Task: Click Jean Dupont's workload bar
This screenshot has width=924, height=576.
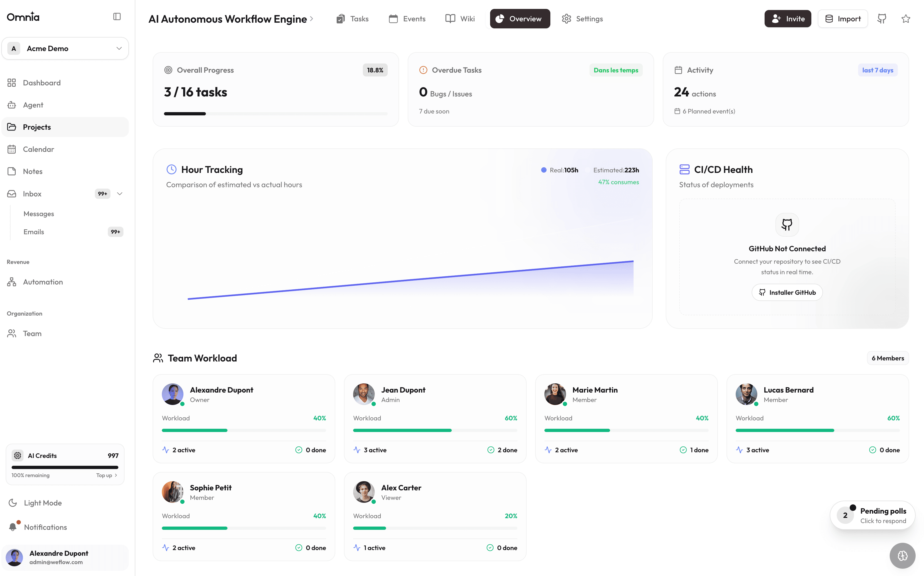Action: (435, 430)
